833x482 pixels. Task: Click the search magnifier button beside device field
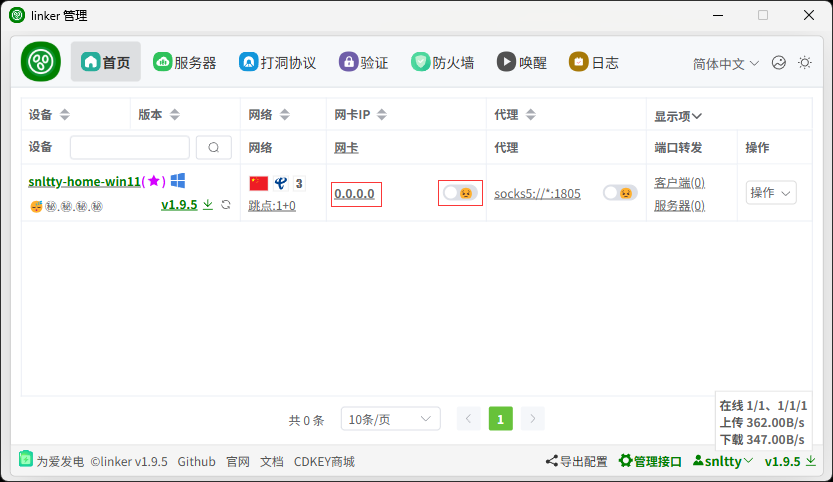pyautogui.click(x=213, y=148)
